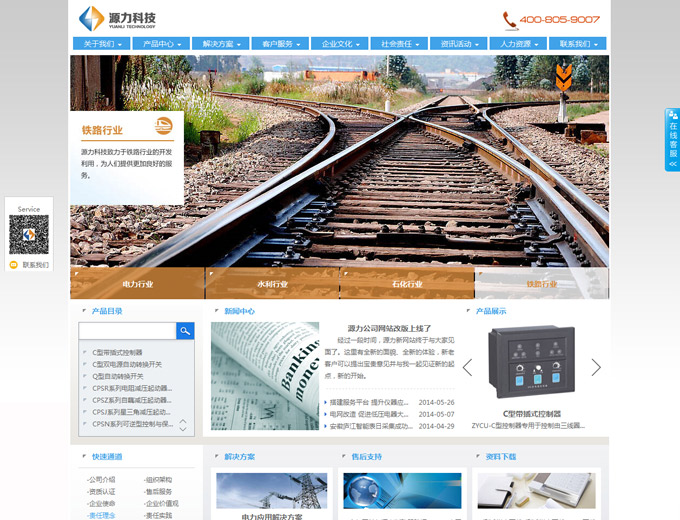Click the railway icon in the 铁路行业 card
This screenshot has width=680, height=520.
164,126
